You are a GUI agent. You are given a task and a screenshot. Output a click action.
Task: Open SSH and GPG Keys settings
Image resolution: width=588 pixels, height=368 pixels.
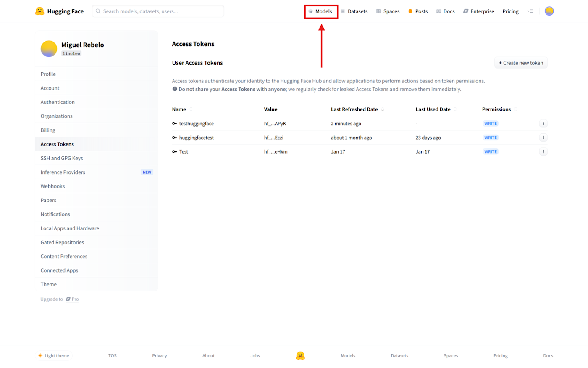click(97, 158)
